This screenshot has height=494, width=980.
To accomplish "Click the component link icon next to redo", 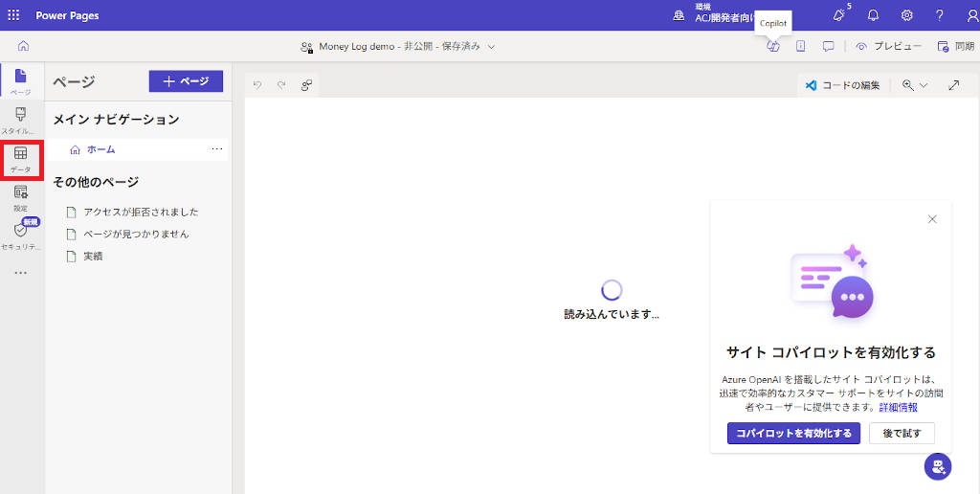I will pyautogui.click(x=306, y=85).
